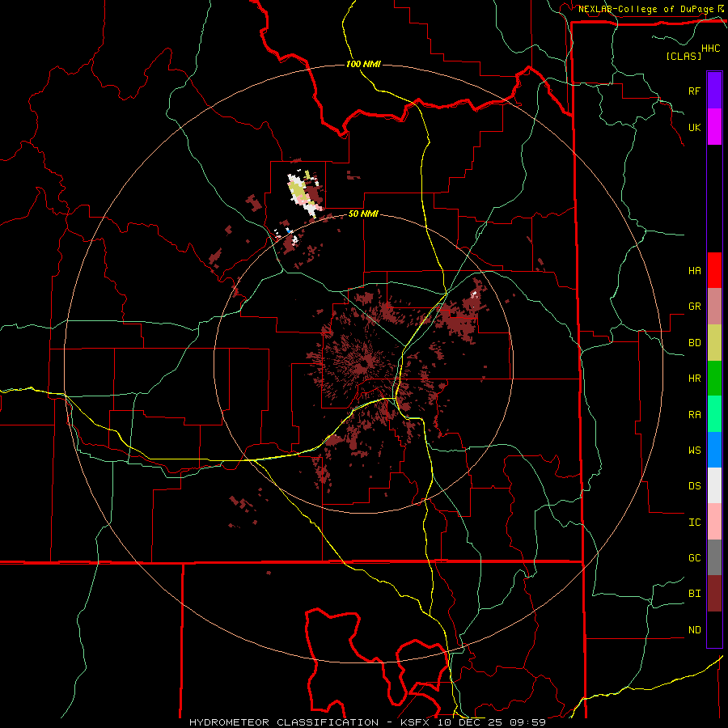Image resolution: width=728 pixels, height=728 pixels.
Task: Click the UK legend label
Action: pyautogui.click(x=694, y=127)
